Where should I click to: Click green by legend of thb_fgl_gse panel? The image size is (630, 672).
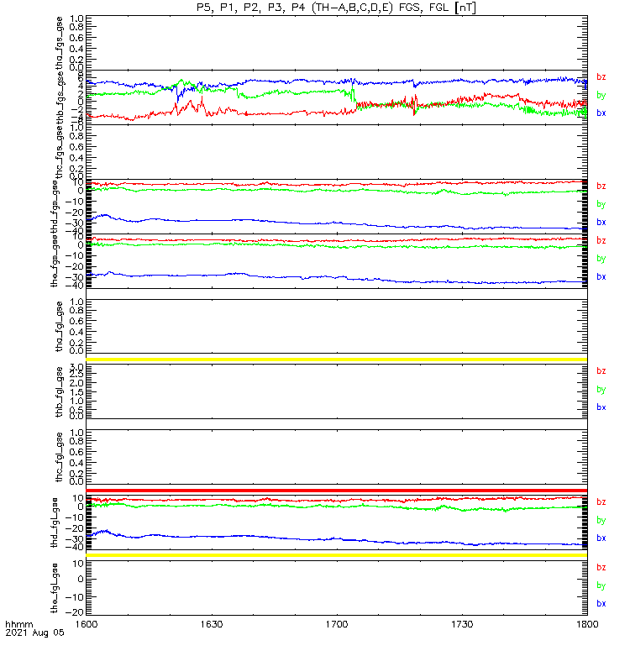pos(601,390)
